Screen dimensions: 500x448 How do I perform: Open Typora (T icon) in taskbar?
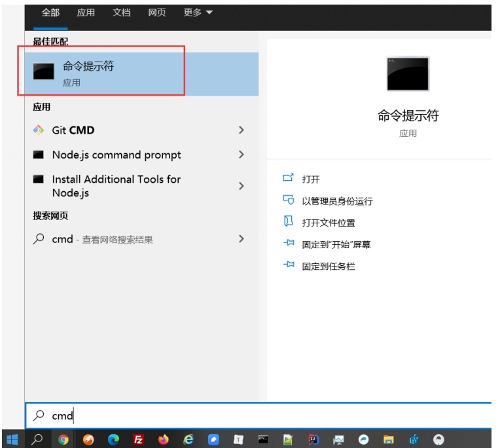coord(238,439)
